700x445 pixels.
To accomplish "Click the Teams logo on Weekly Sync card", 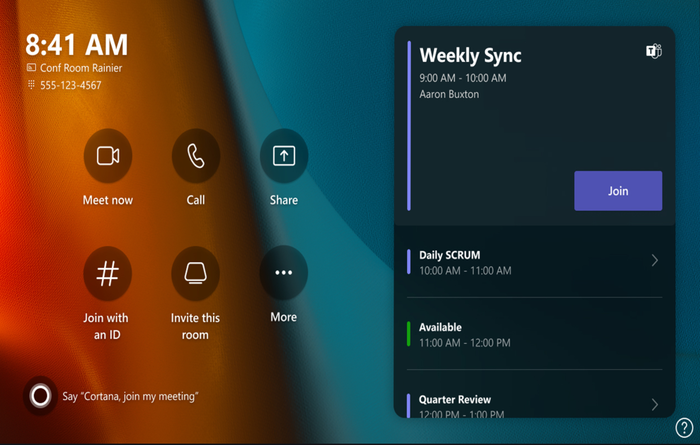I will [654, 51].
